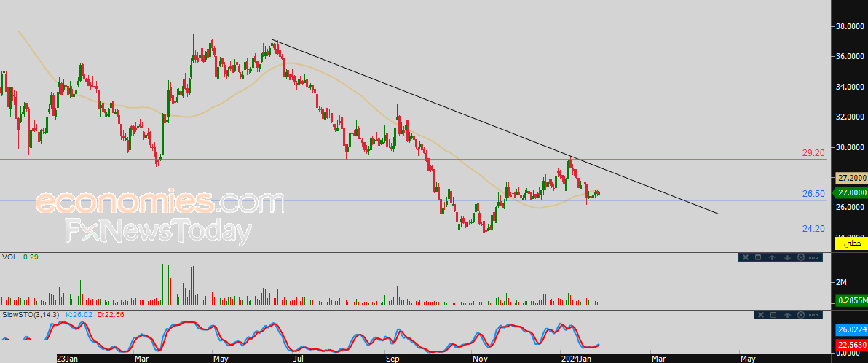The image size is (868, 363).
Task: Click the May 2023 date axis label
Action: (x=221, y=359)
